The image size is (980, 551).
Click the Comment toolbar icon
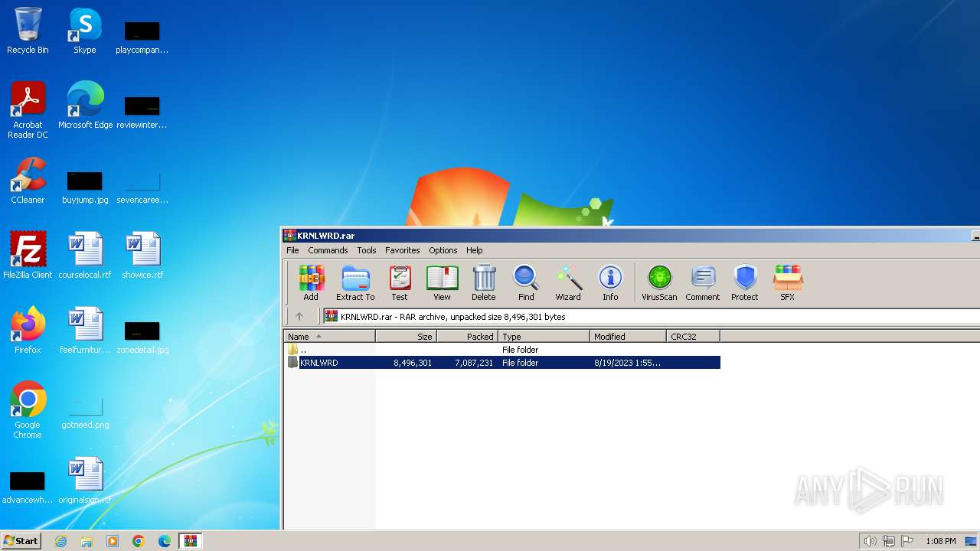coord(703,283)
